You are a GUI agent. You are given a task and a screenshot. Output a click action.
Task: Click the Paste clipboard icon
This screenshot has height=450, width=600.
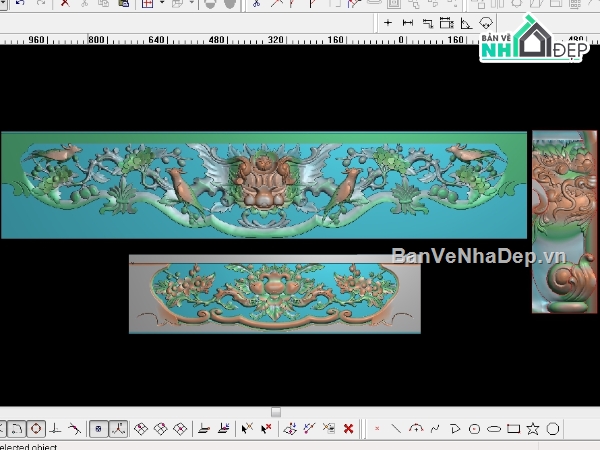pyautogui.click(x=123, y=3)
